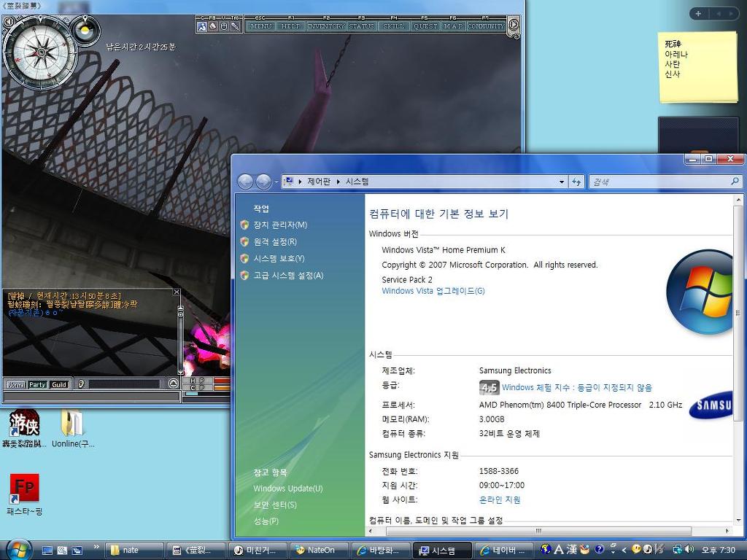Open 성능(P) in sidebar

click(266, 521)
